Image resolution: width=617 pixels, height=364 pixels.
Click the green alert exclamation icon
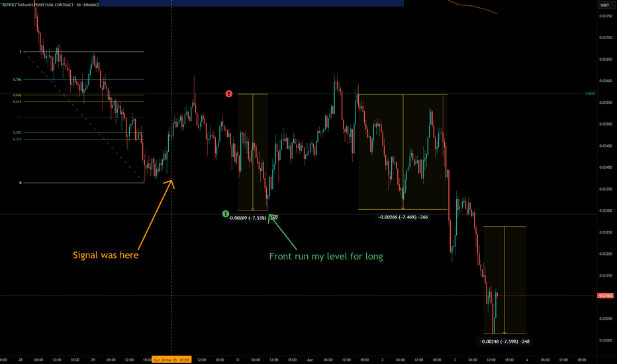pyautogui.click(x=225, y=214)
